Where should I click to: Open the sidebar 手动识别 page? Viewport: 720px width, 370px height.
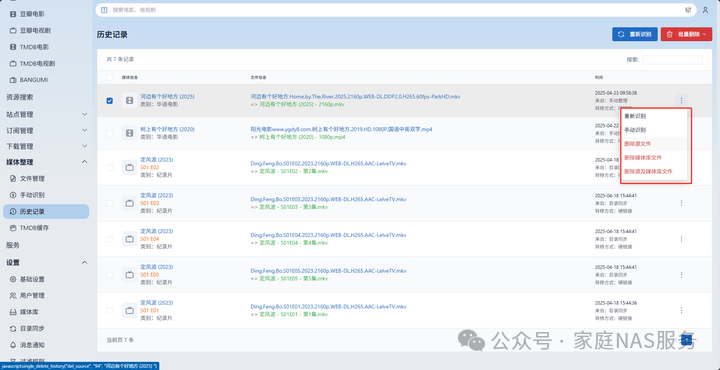[32, 195]
